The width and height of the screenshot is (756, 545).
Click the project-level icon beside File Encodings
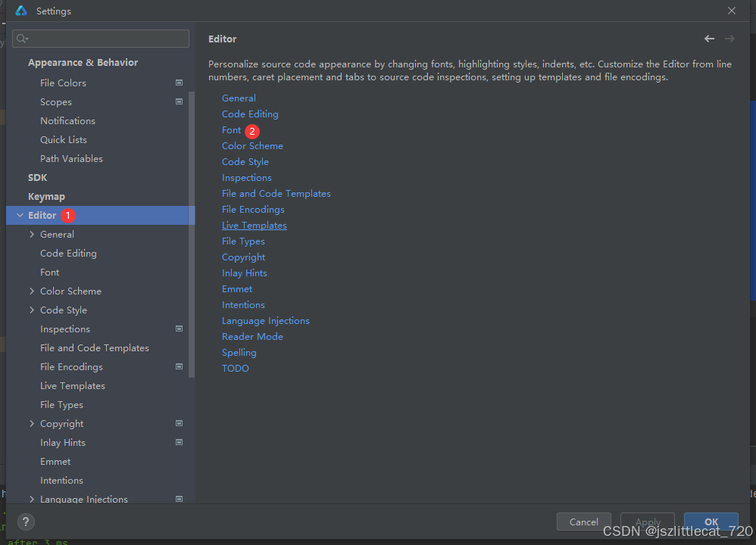click(x=180, y=366)
